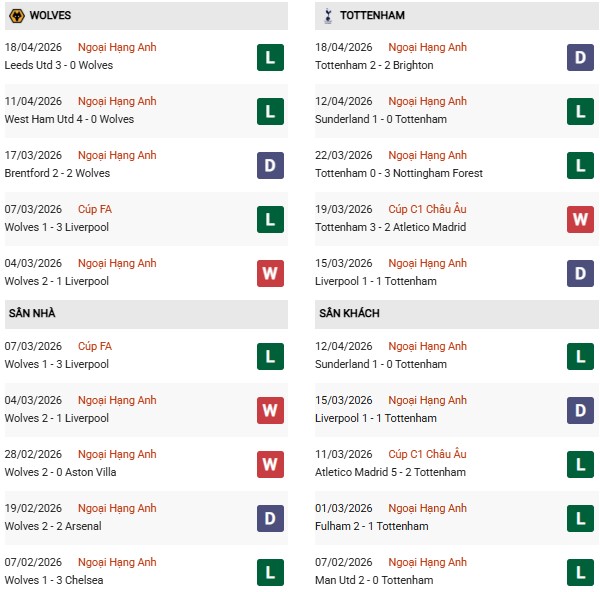This screenshot has width=600, height=592.
Task: Open Ngoại Hạng Anh link for West Ham match
Action: [117, 101]
